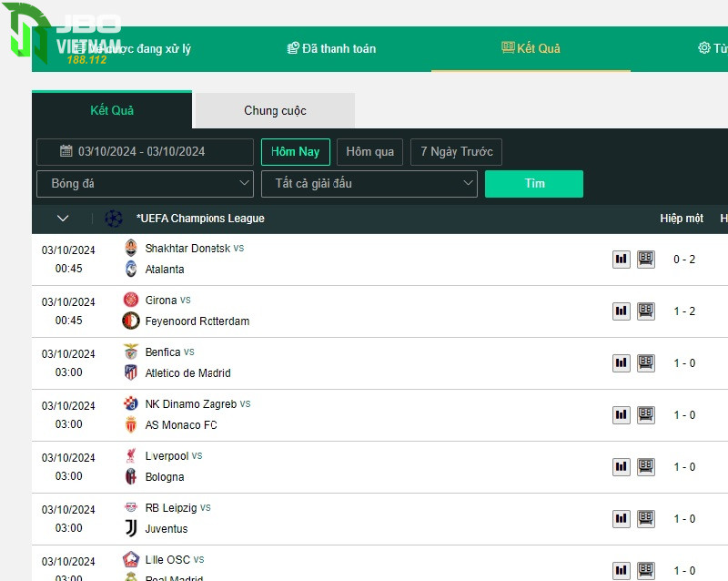Open scoreboard icon for Lille OSC match
Viewport: 728px width, 581px height.
pyautogui.click(x=646, y=571)
